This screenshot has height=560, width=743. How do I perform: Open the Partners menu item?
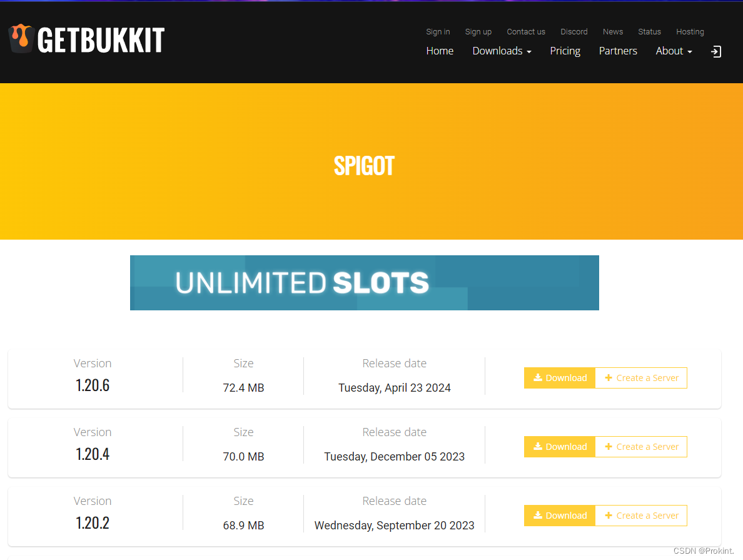[618, 51]
